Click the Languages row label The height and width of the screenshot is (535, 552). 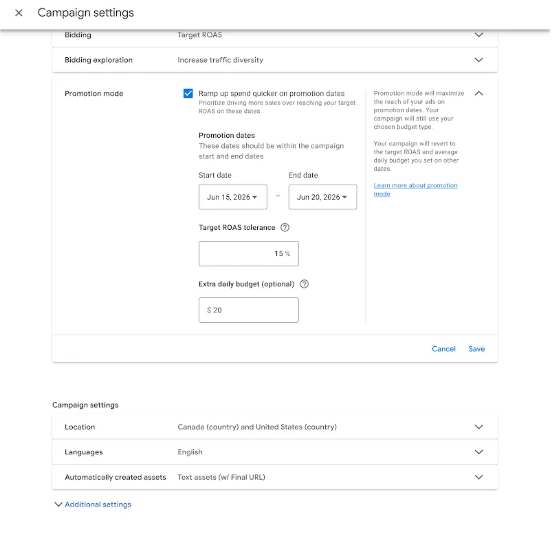tap(84, 452)
